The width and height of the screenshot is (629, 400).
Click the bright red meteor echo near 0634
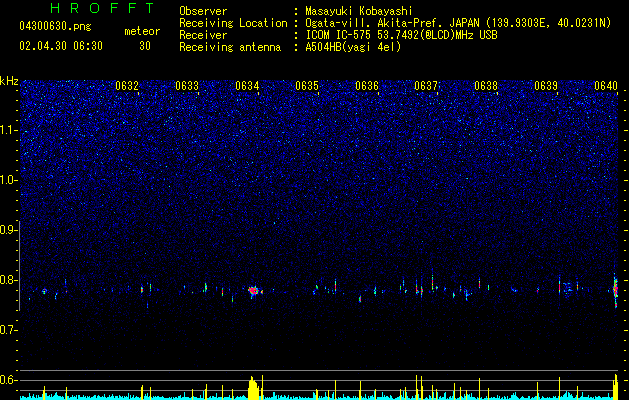pos(253,291)
